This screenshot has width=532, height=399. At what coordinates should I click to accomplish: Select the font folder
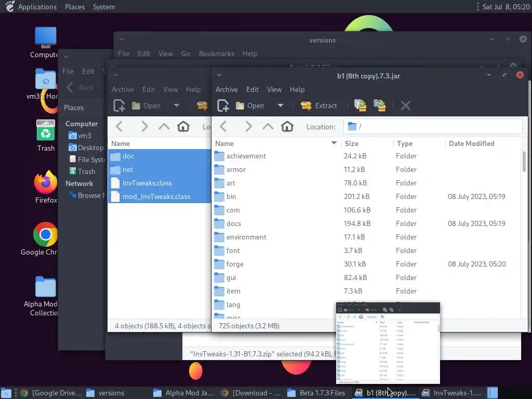pyautogui.click(x=233, y=251)
